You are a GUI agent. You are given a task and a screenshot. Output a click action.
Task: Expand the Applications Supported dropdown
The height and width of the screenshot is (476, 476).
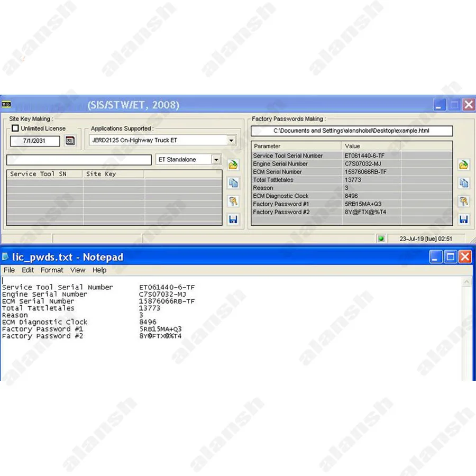click(x=231, y=140)
